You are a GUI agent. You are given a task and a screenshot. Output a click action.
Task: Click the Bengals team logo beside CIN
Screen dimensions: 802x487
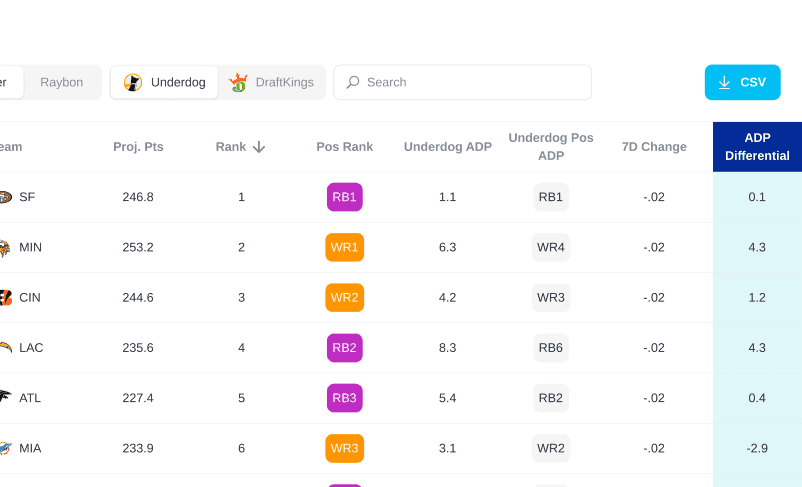(x=5, y=297)
